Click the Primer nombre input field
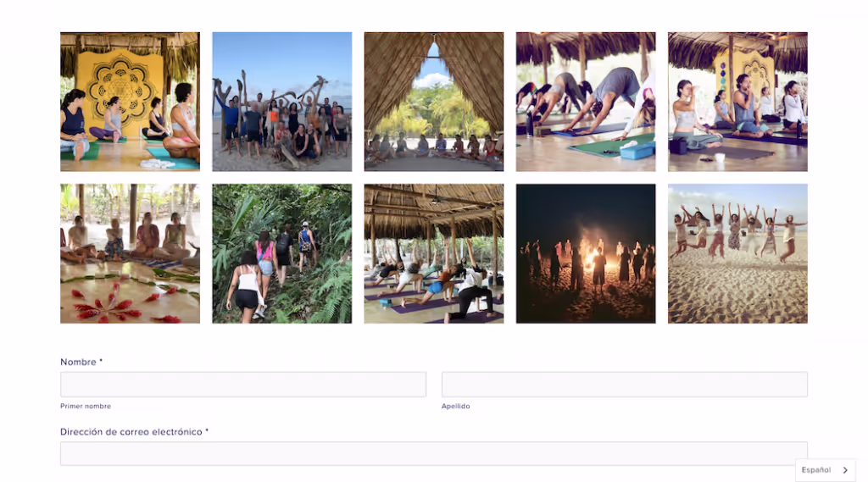This screenshot has width=868, height=482. point(243,384)
